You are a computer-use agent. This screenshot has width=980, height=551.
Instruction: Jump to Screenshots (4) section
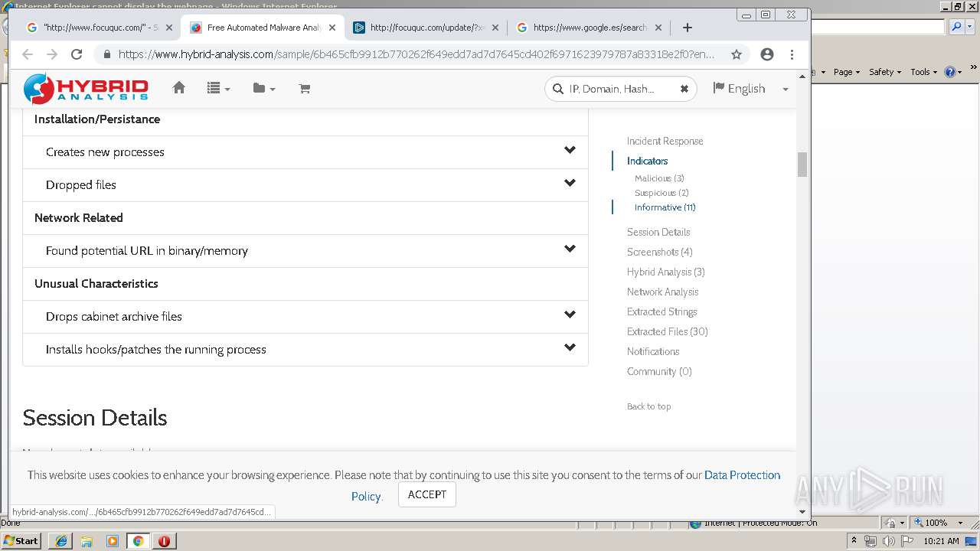[659, 252]
